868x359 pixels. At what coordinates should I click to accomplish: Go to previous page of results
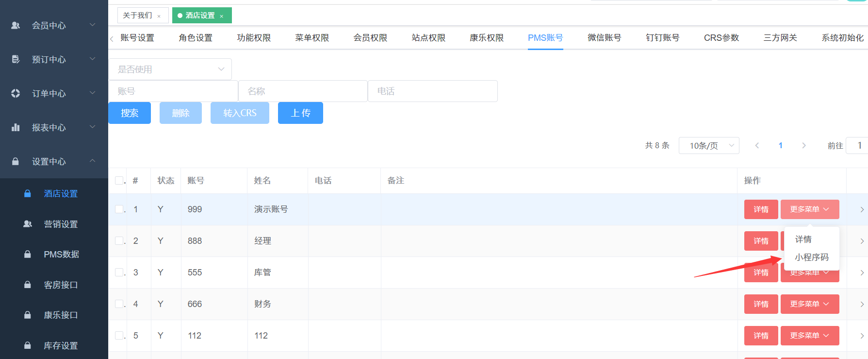coord(757,145)
